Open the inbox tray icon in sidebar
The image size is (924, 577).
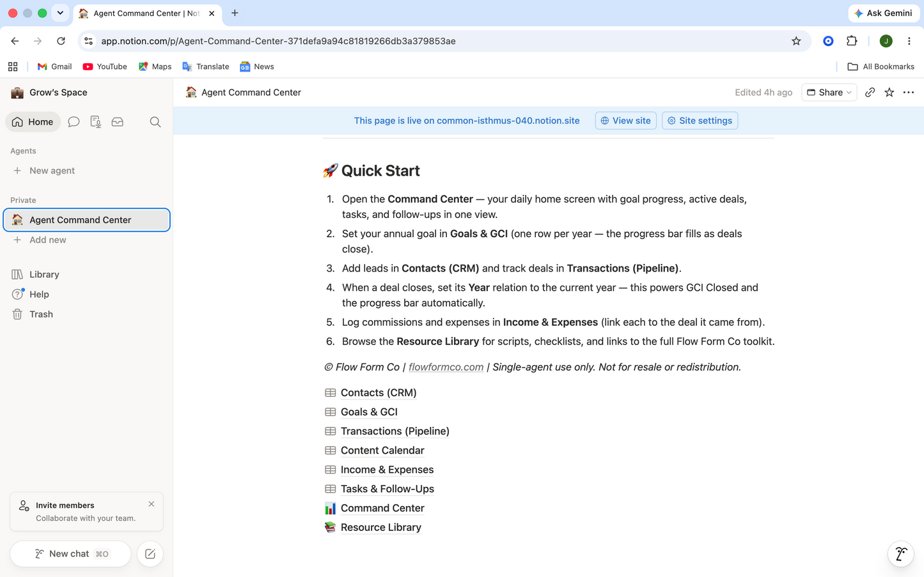117,121
